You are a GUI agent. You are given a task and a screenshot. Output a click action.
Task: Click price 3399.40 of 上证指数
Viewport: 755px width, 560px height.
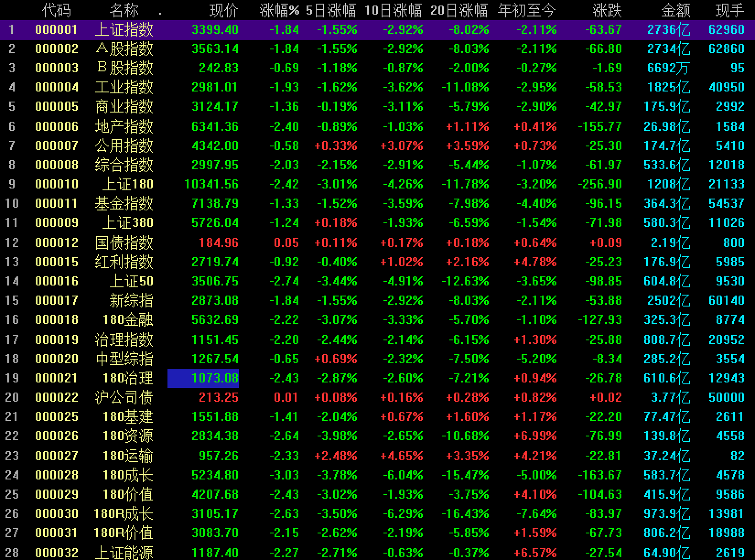(x=215, y=30)
